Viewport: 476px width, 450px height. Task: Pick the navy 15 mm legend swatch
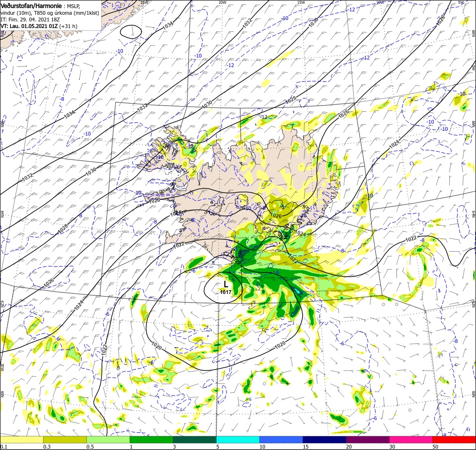coord(325,440)
